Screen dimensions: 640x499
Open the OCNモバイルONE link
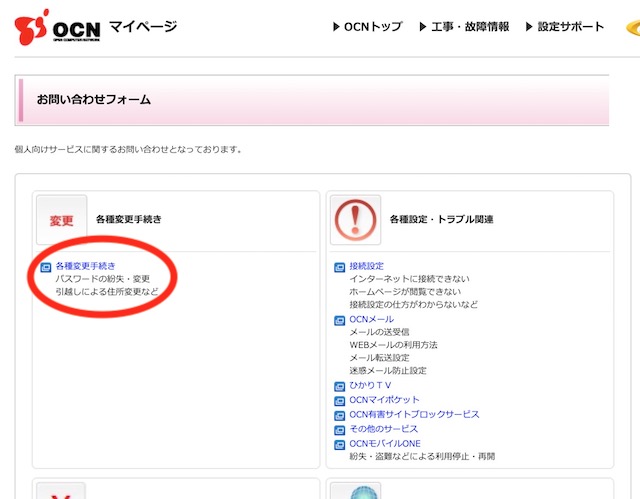click(385, 444)
